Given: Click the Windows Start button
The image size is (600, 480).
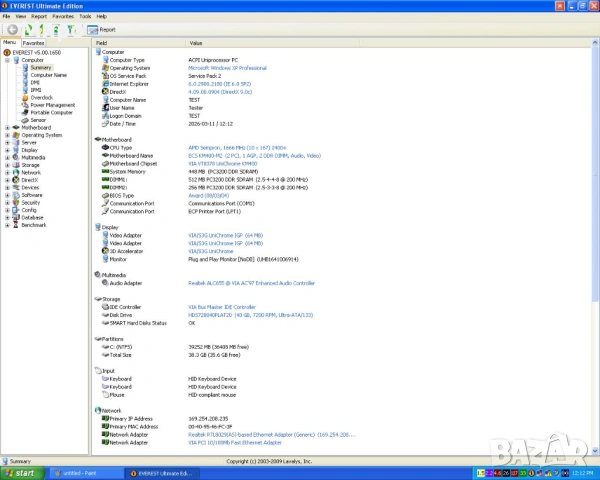Looking at the screenshot, I should coord(21,473).
